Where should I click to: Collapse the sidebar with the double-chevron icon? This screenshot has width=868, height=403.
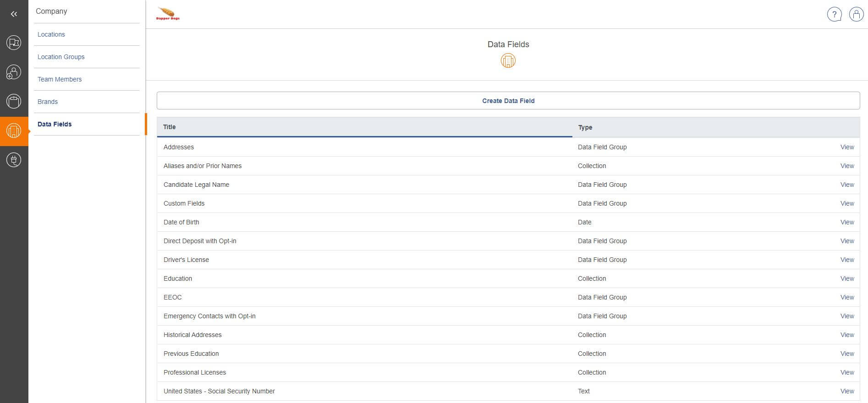pyautogui.click(x=14, y=14)
